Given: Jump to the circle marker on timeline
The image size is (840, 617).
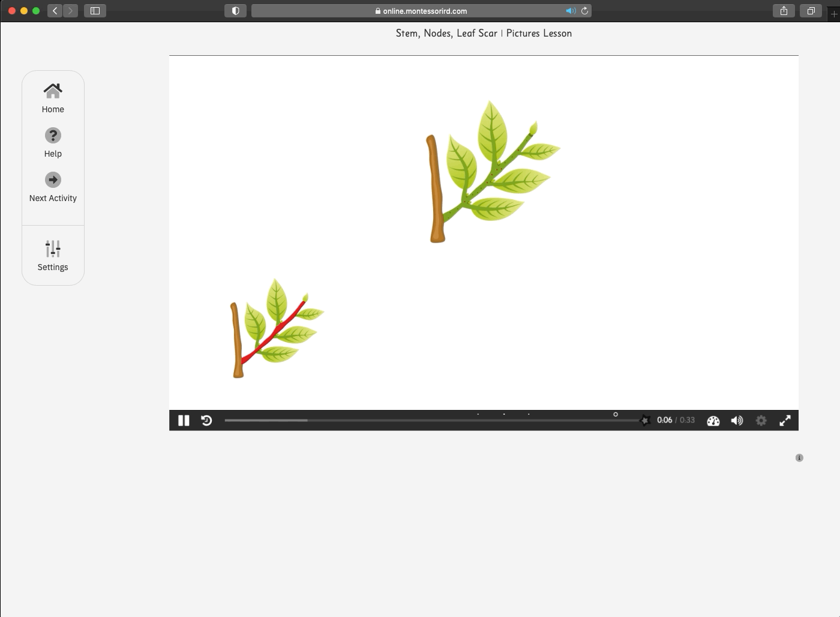Looking at the screenshot, I should (x=616, y=414).
